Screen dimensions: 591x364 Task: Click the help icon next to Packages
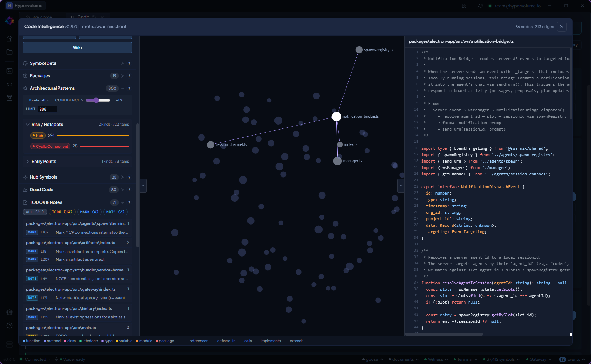pos(129,76)
